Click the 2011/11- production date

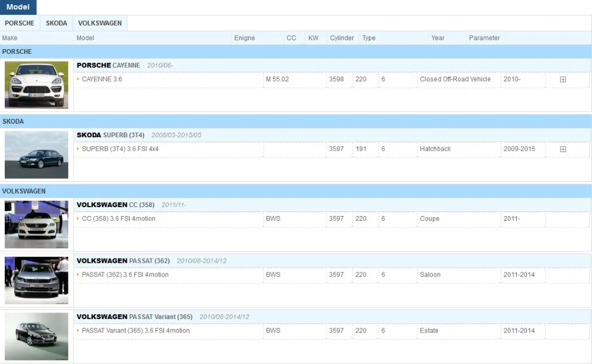[x=173, y=205]
